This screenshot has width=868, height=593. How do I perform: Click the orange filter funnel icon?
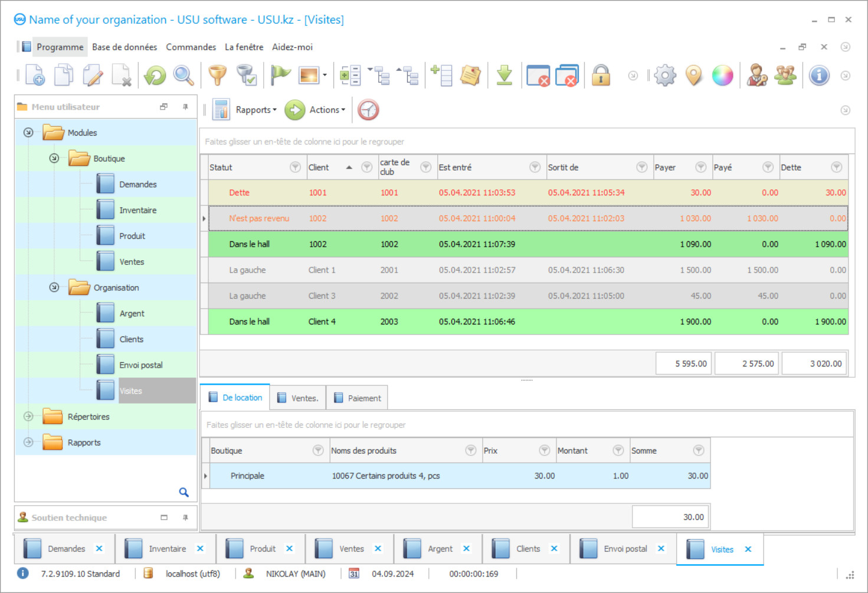click(218, 76)
